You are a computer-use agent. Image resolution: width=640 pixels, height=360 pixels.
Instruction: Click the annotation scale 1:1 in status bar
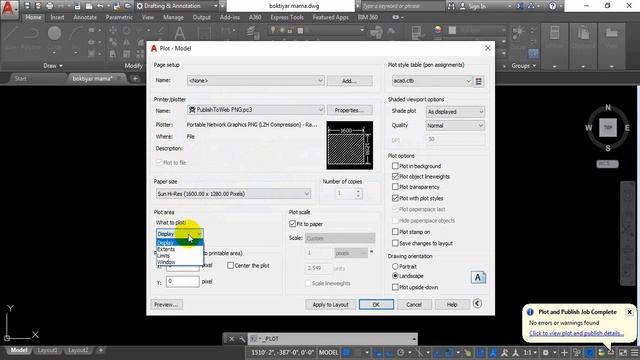pos(528,352)
